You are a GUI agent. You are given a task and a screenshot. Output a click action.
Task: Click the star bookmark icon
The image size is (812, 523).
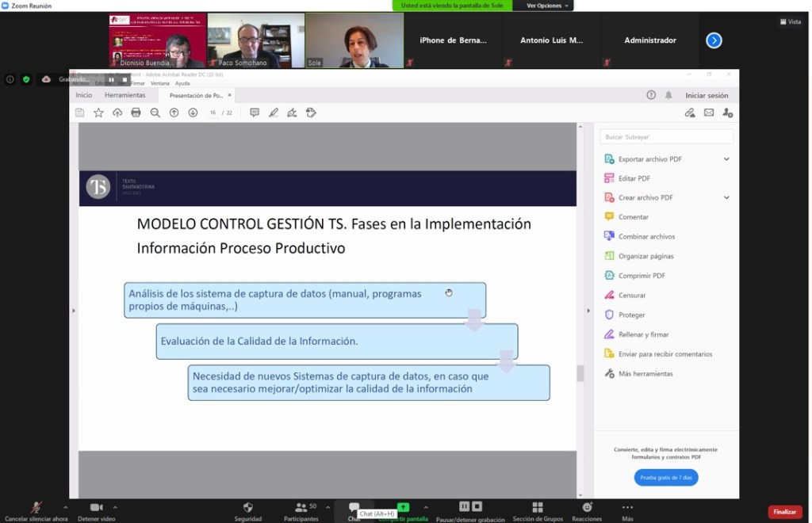click(98, 113)
